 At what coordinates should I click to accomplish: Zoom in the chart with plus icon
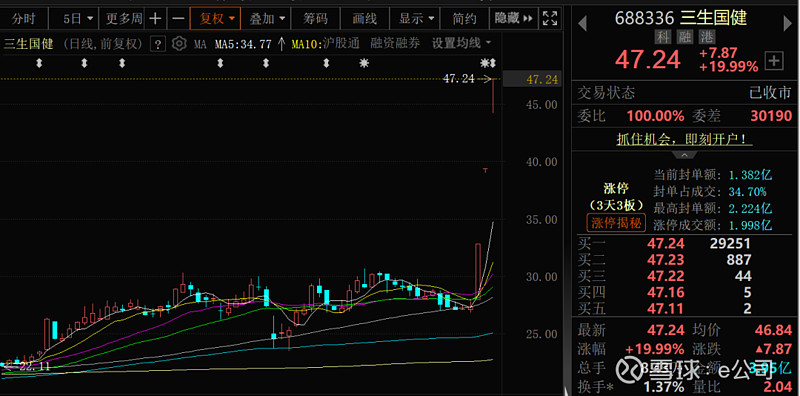(155, 19)
